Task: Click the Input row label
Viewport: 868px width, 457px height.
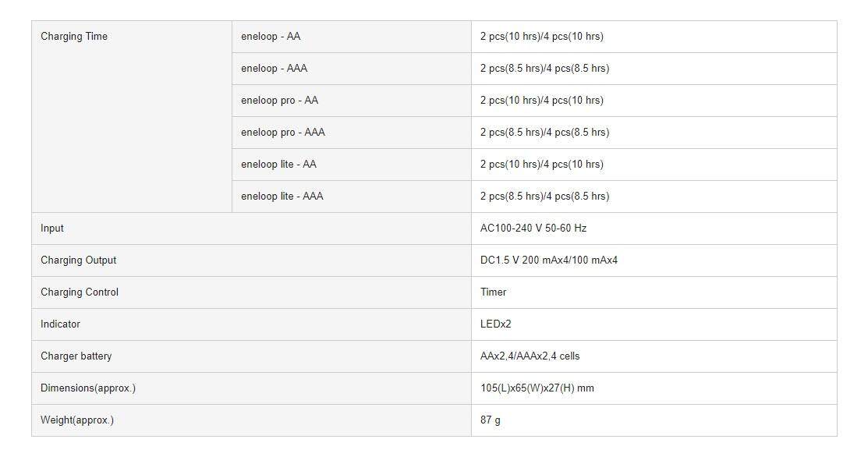Action: (x=52, y=228)
